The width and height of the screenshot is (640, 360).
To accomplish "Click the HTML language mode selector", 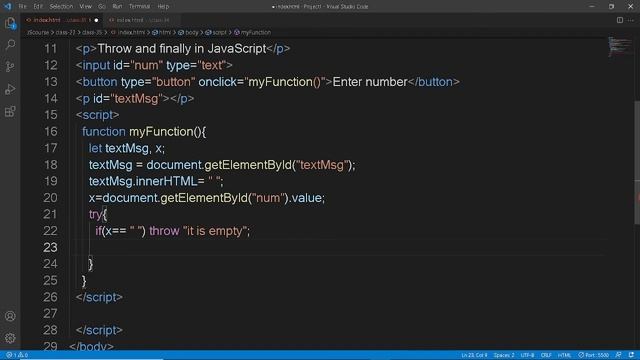I will [564, 355].
